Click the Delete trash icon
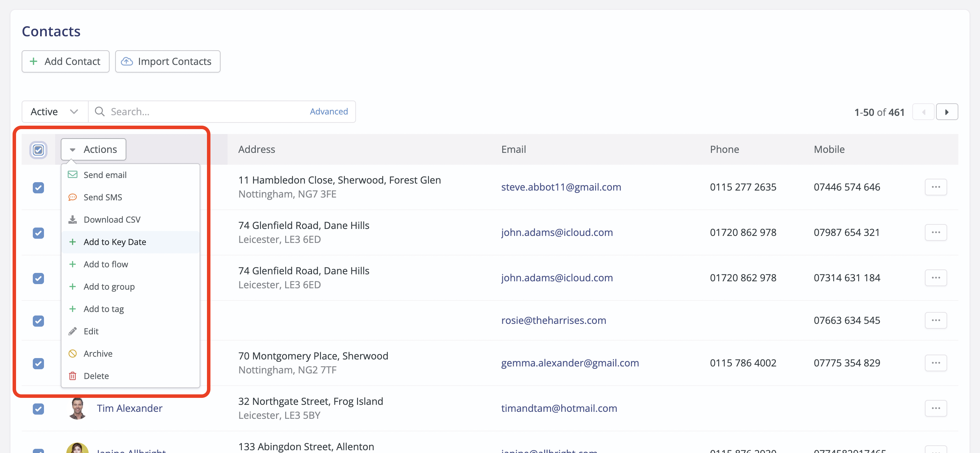The height and width of the screenshot is (453, 980). 73,376
